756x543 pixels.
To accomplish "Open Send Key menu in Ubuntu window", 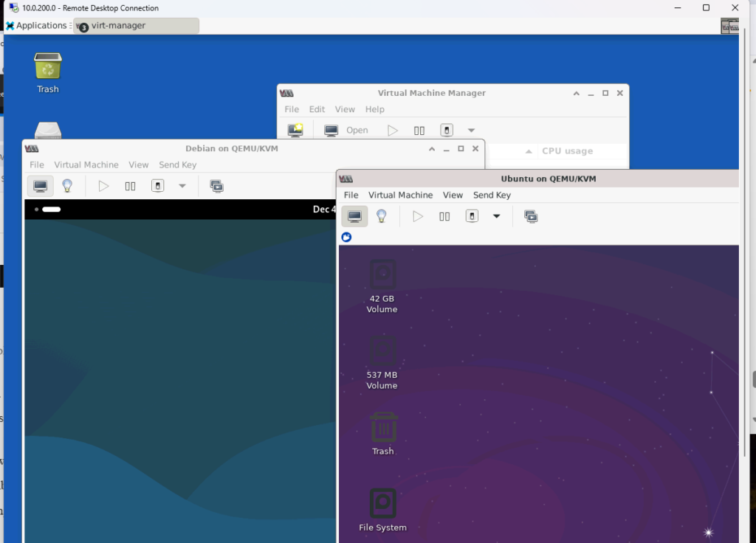I will pos(492,195).
